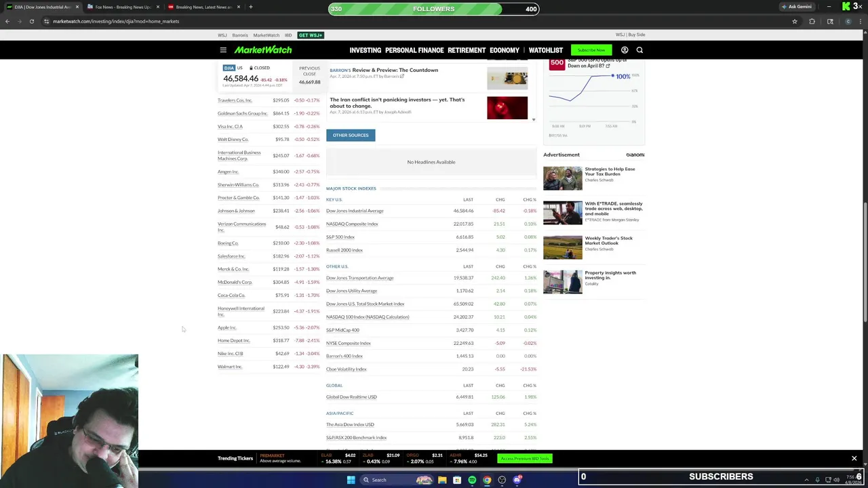Close the DJIA Dow Jones tab

tap(77, 7)
